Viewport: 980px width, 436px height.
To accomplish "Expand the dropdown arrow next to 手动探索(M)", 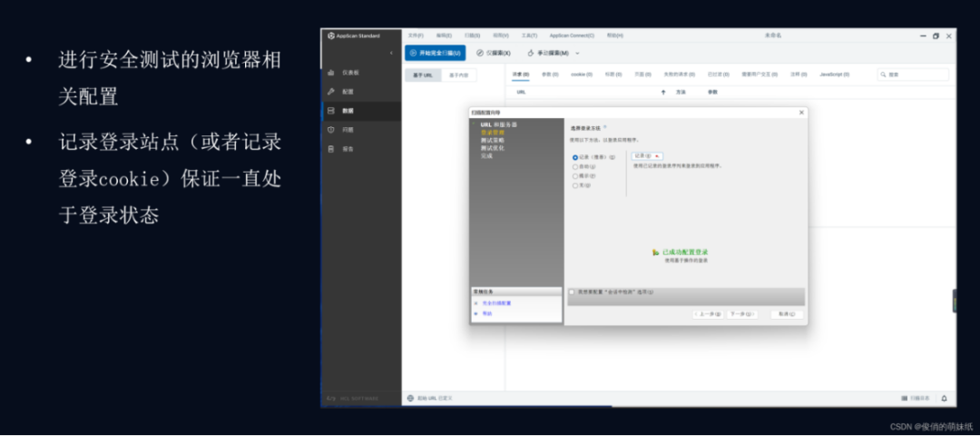I will [577, 54].
